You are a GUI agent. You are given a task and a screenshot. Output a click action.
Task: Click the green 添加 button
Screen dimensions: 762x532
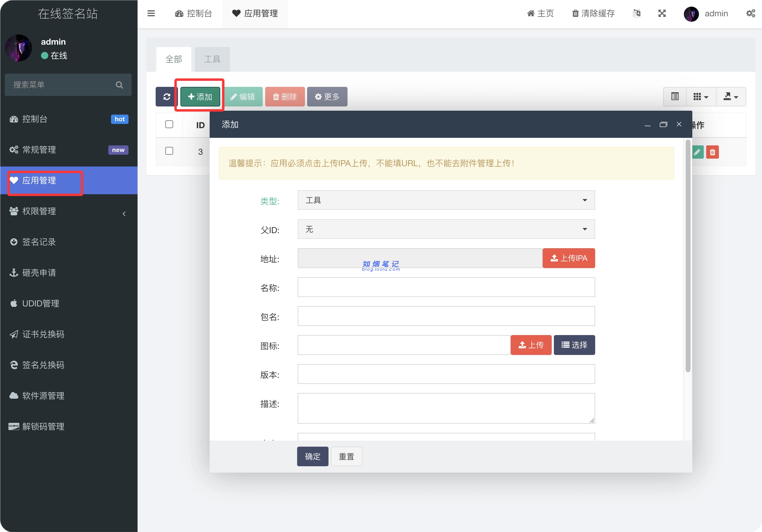[200, 97]
